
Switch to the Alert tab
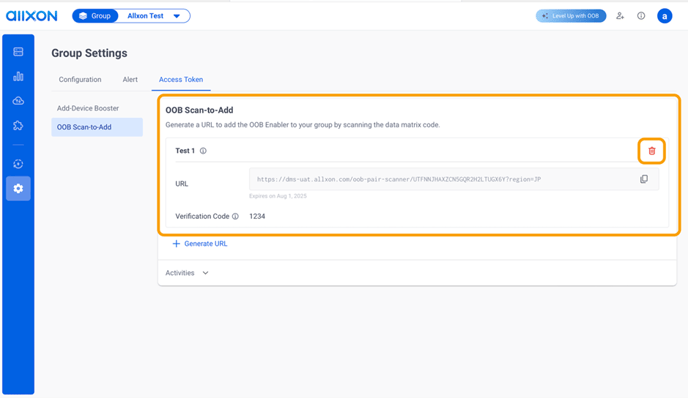click(130, 79)
